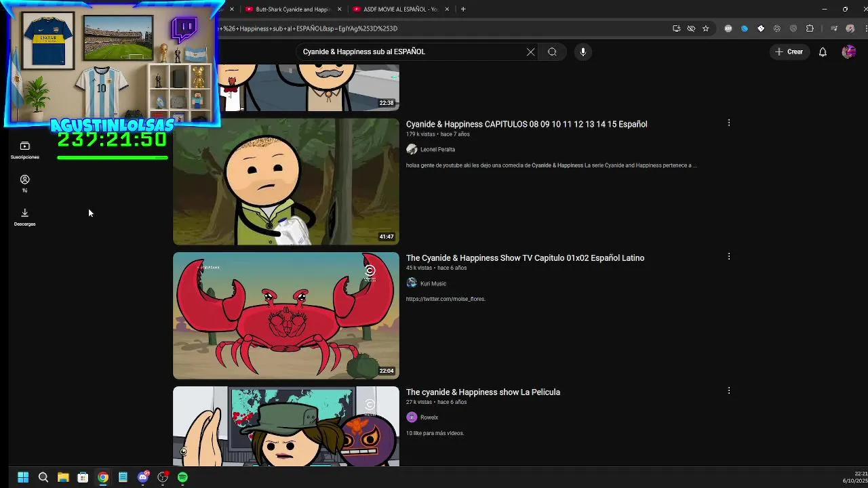The width and height of the screenshot is (868, 488).
Task: Bookmark this page with the star icon
Action: 705,28
